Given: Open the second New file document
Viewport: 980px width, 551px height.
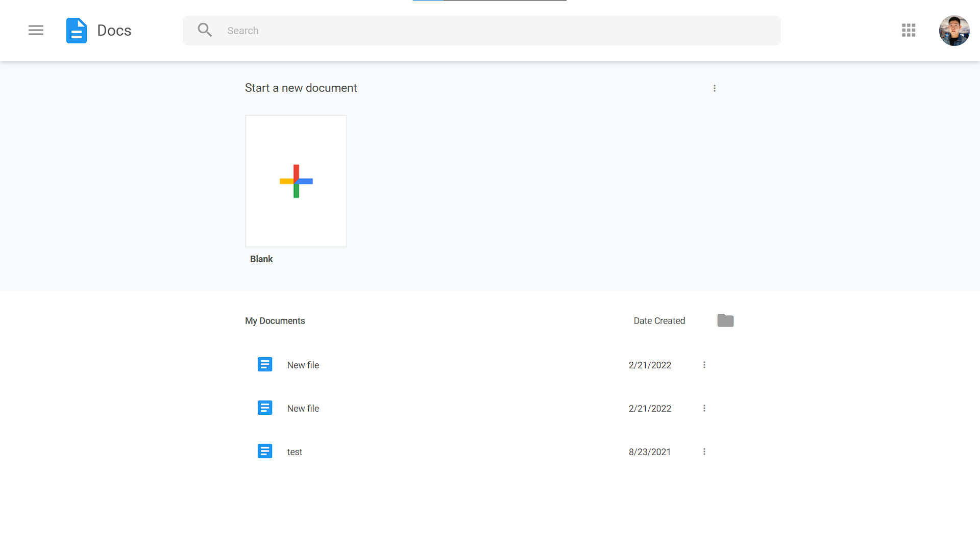Looking at the screenshot, I should pyautogui.click(x=303, y=409).
